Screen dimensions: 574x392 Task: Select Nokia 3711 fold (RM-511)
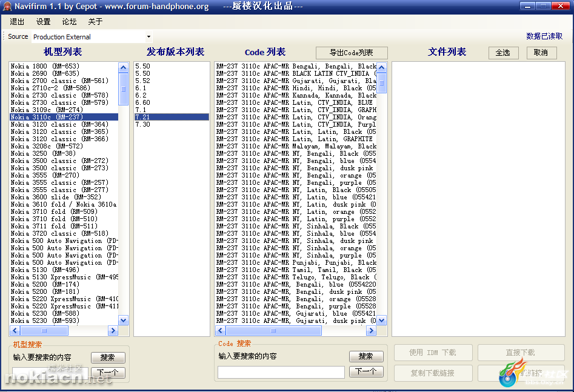point(64,226)
